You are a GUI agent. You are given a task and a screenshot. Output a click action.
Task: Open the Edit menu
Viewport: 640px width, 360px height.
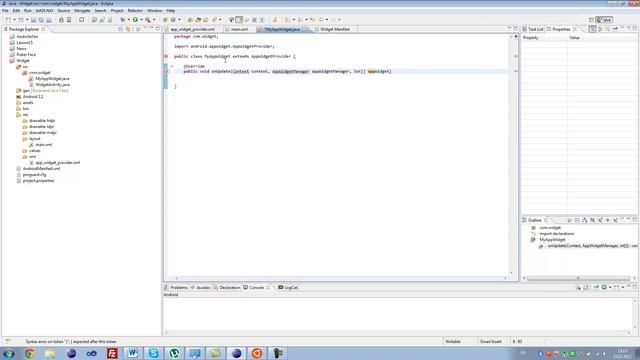pos(16,11)
